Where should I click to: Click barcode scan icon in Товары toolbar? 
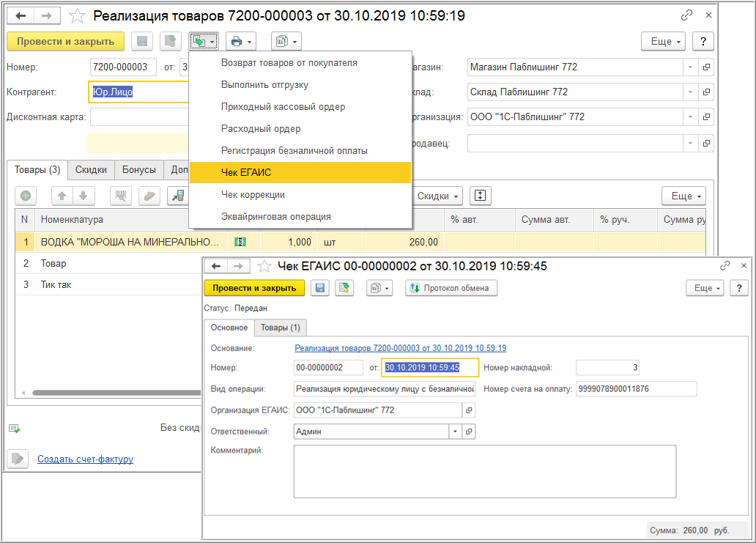point(121,196)
